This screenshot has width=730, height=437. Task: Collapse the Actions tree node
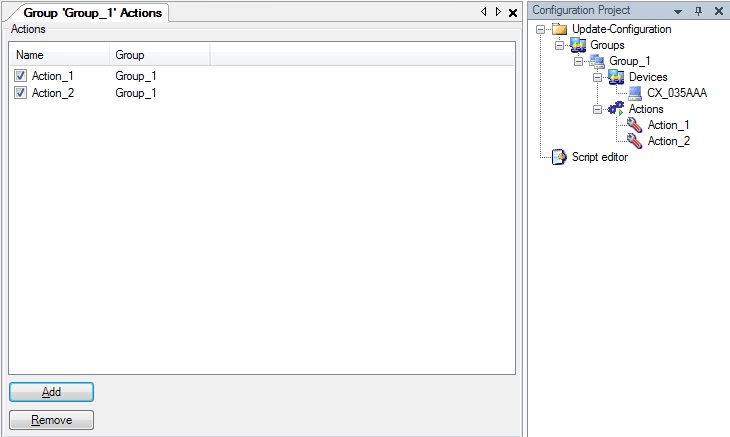tap(597, 109)
